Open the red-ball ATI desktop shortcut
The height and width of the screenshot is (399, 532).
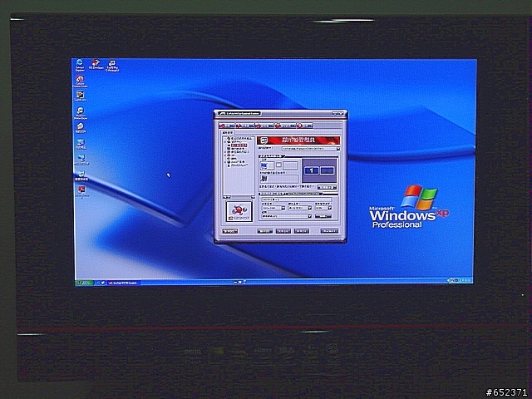coord(96,65)
